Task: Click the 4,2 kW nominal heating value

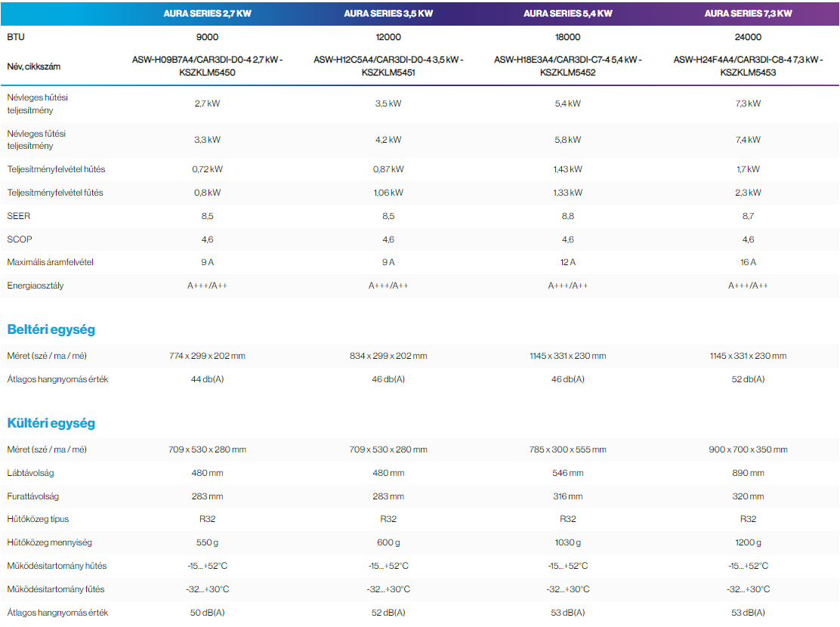Action: 388,140
